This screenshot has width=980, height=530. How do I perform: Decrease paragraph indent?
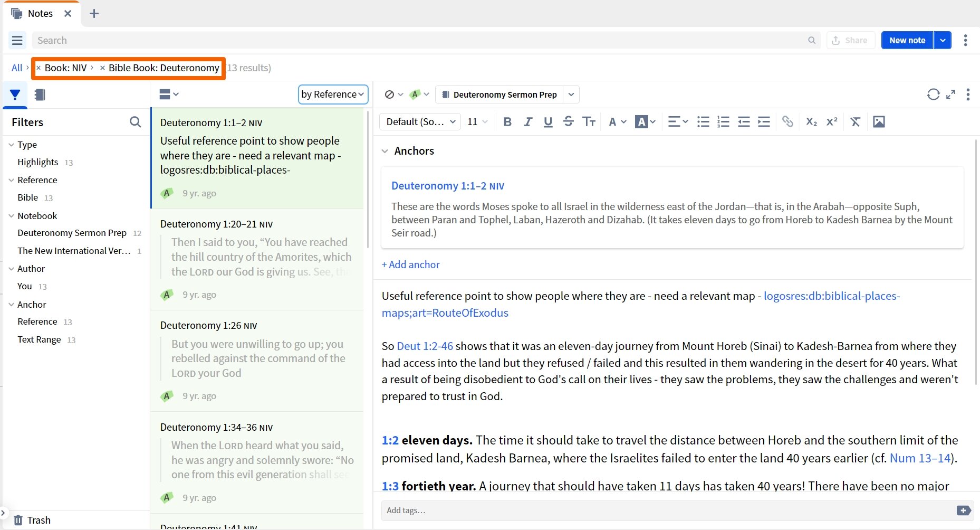click(744, 122)
